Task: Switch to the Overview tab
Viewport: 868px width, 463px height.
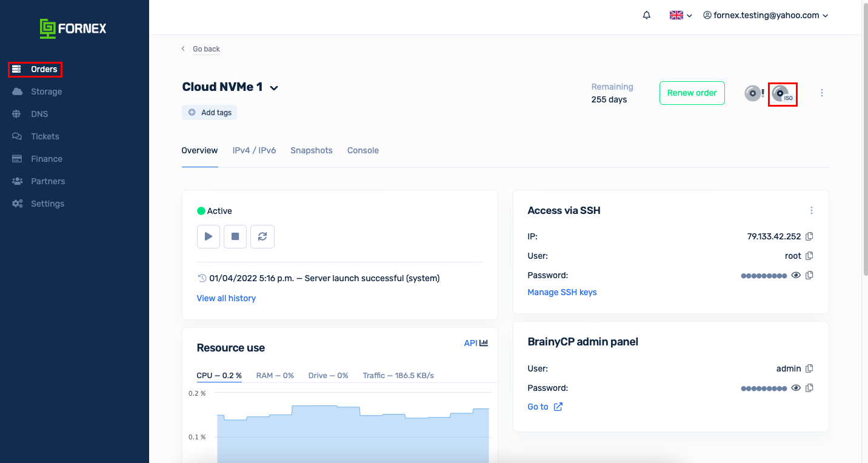Action: (199, 150)
